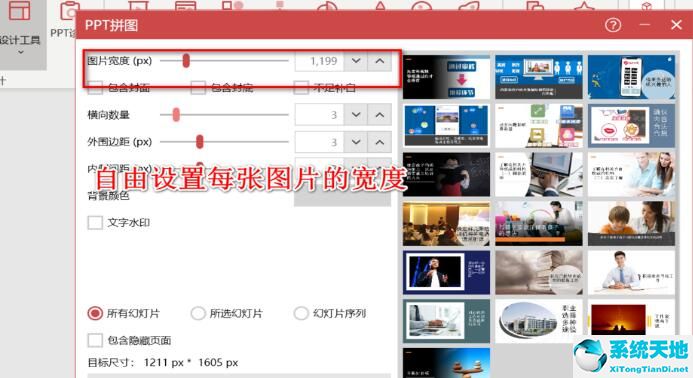Select the speaker on stage slide thumbnail
Viewport: 693px width, 378px height.
446,272
